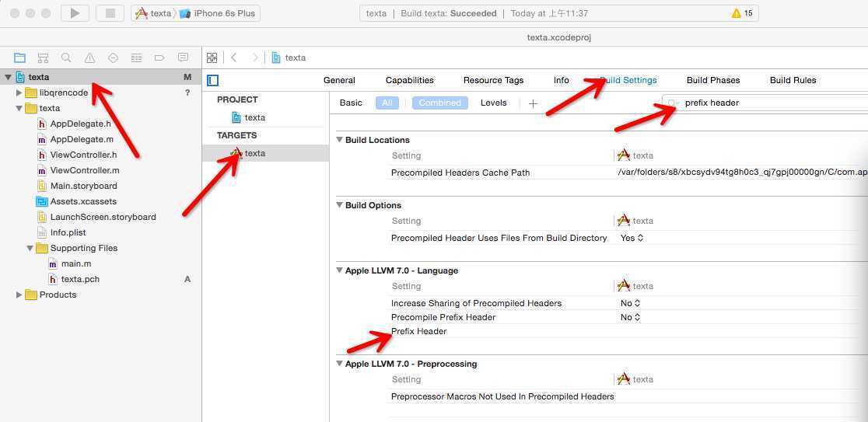Image resolution: width=868 pixels, height=422 pixels.
Task: Open Info.plist file
Action: [68, 232]
